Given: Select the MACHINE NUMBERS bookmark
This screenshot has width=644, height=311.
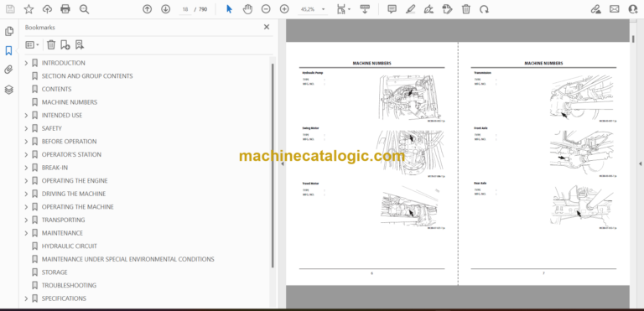Looking at the screenshot, I should [70, 102].
